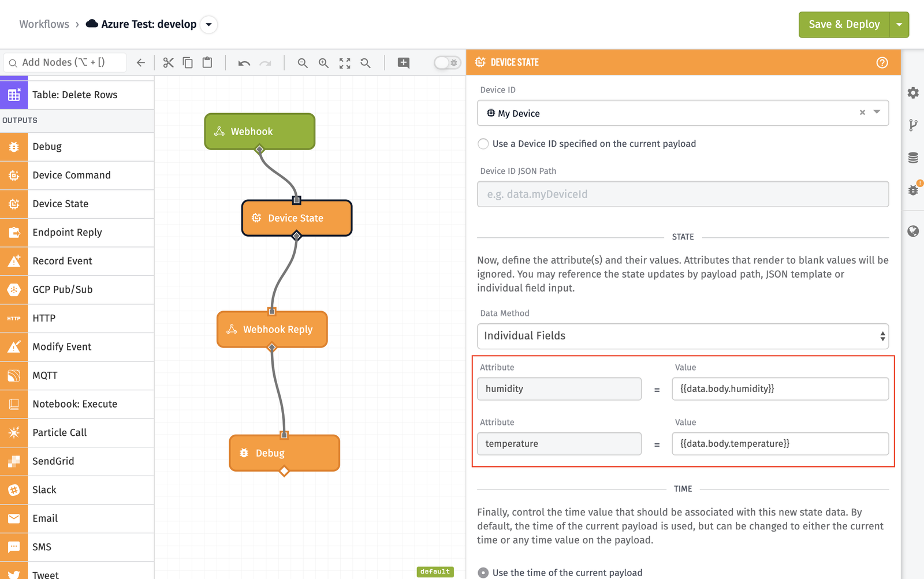
Task: Open the Workflows breadcrumb link
Action: point(44,24)
